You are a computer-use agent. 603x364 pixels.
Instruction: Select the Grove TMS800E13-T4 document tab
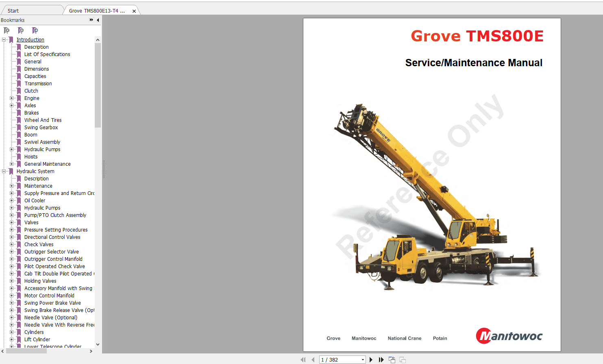(x=98, y=10)
